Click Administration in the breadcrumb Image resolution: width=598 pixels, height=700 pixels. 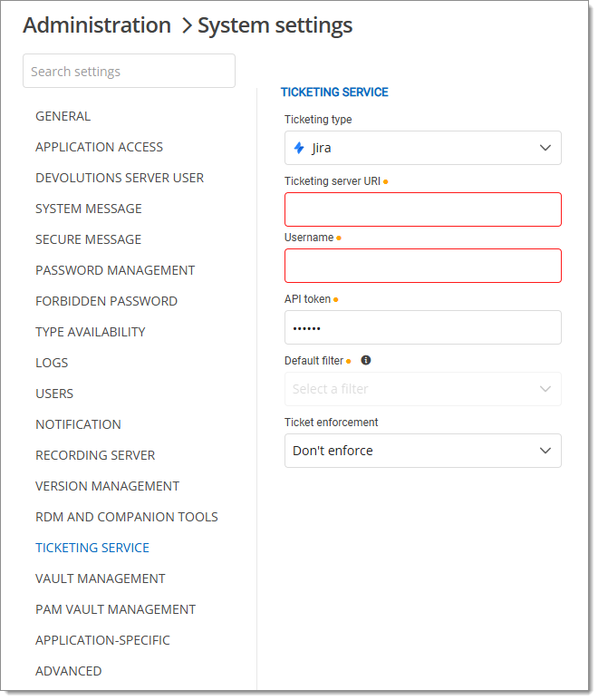[x=97, y=25]
